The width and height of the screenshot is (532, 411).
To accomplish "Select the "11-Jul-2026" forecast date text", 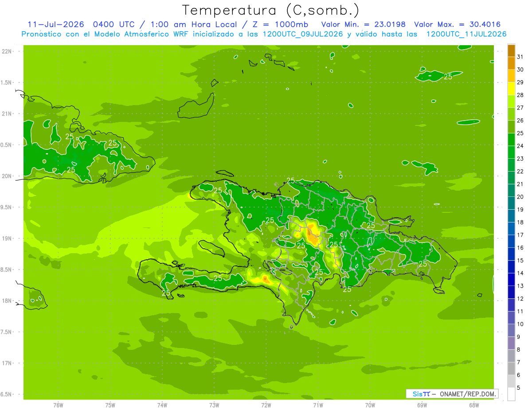I will coord(55,24).
